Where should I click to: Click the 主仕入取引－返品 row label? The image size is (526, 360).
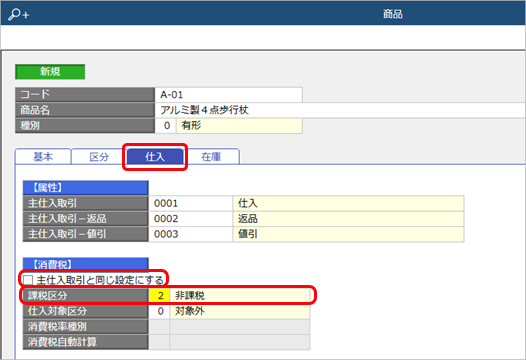(x=86, y=219)
